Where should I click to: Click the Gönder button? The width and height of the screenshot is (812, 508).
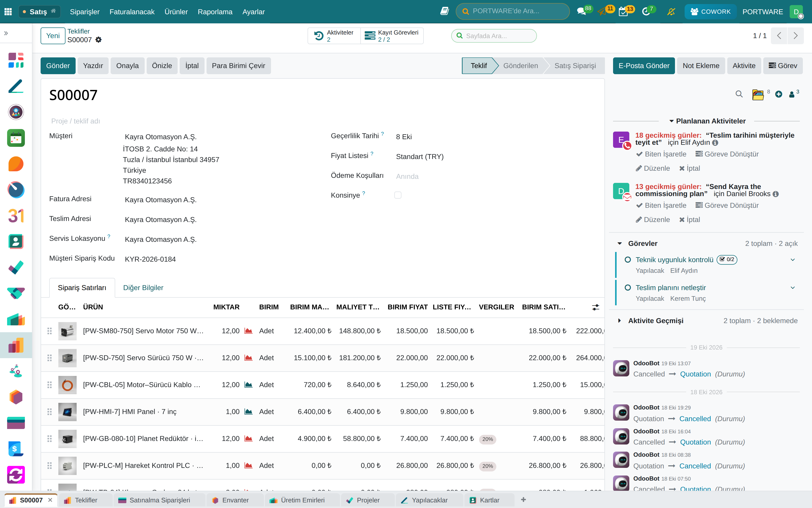(58, 66)
